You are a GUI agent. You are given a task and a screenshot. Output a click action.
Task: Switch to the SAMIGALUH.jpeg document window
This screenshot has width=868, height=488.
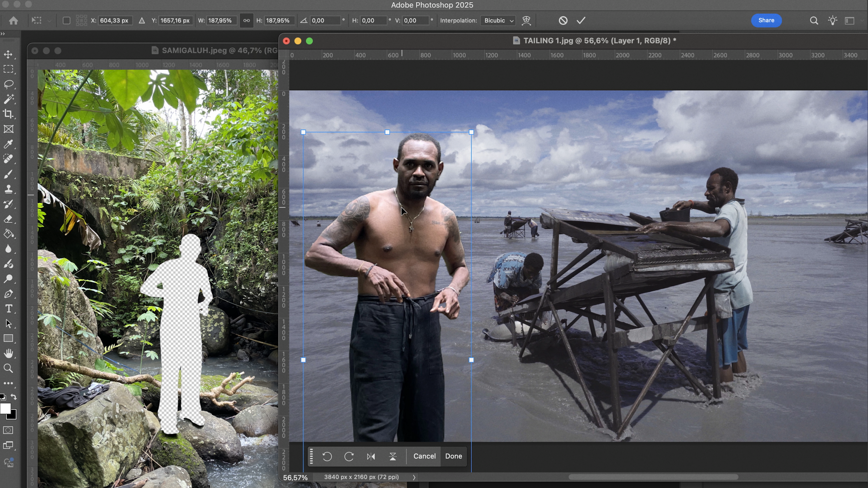click(x=216, y=50)
